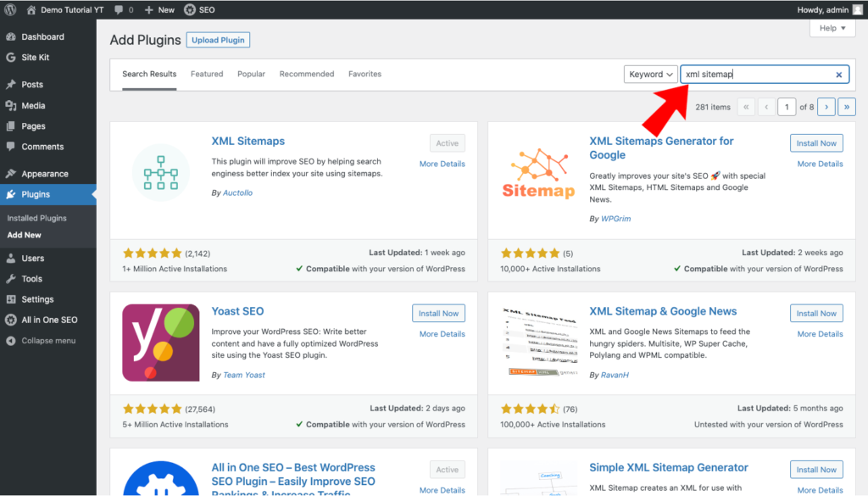Open Site Kit in sidebar
868x496 pixels.
tap(37, 58)
